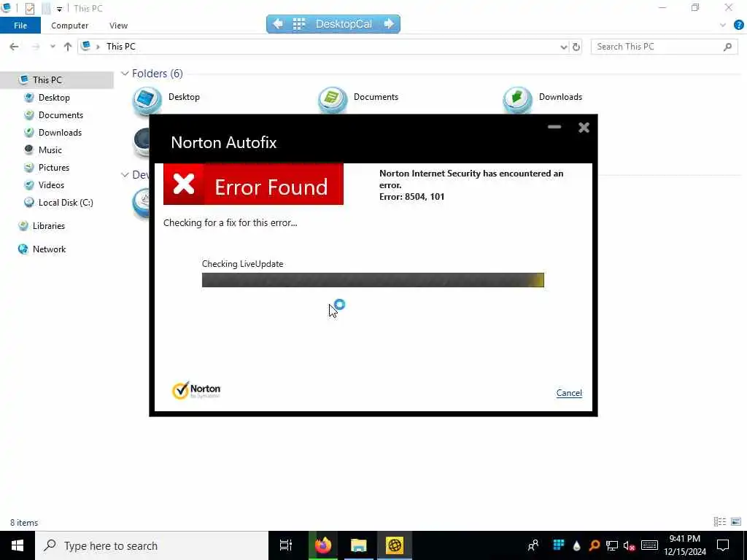Image resolution: width=747 pixels, height=560 pixels.
Task: Click the Checking LiveUpdate progress bar
Action: (373, 280)
